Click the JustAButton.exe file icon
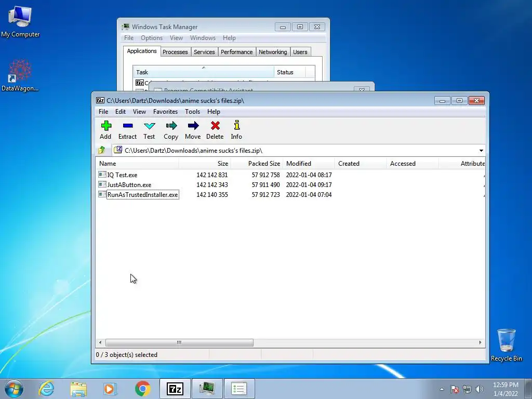The height and width of the screenshot is (399, 532). point(102,184)
